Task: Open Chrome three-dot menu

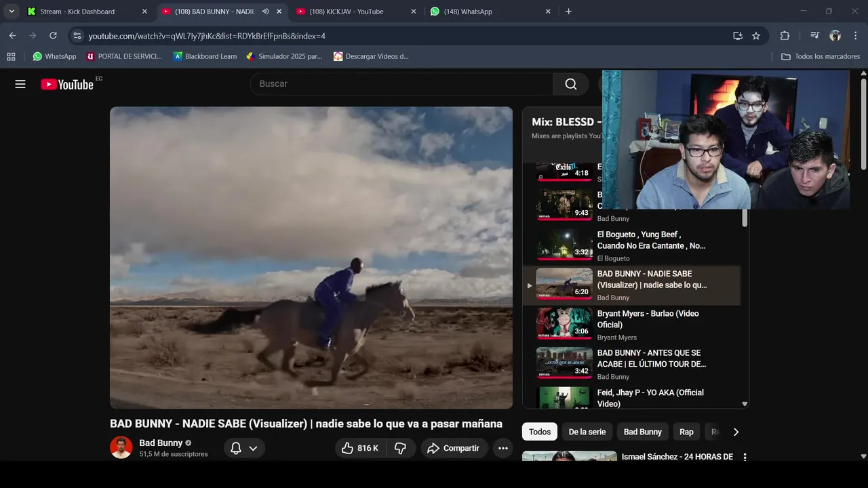Action: (x=856, y=36)
